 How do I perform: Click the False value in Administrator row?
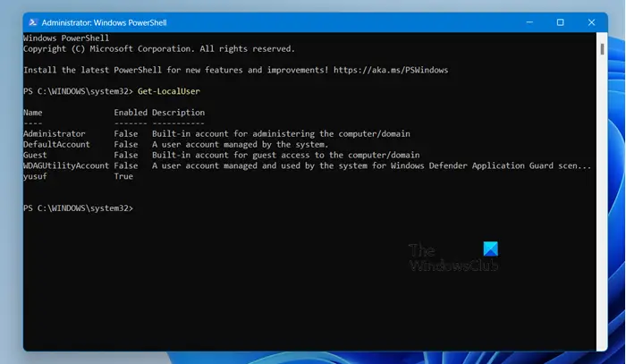pos(126,133)
